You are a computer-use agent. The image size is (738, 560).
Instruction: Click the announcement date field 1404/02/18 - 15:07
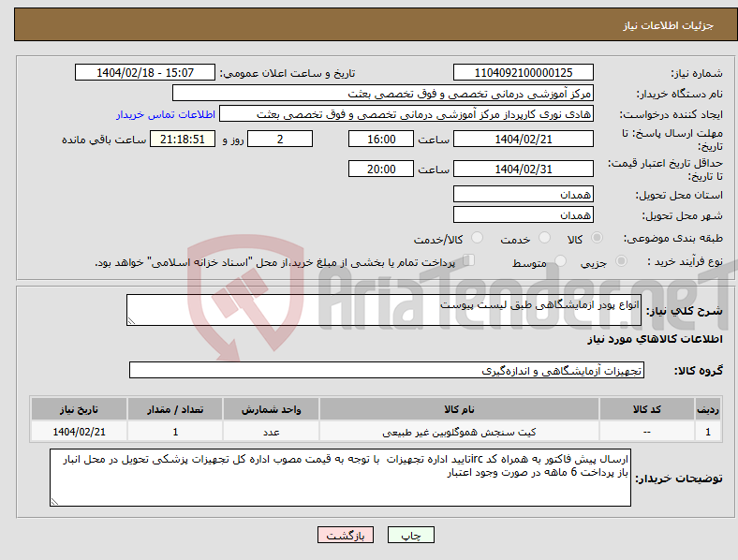[x=145, y=72]
